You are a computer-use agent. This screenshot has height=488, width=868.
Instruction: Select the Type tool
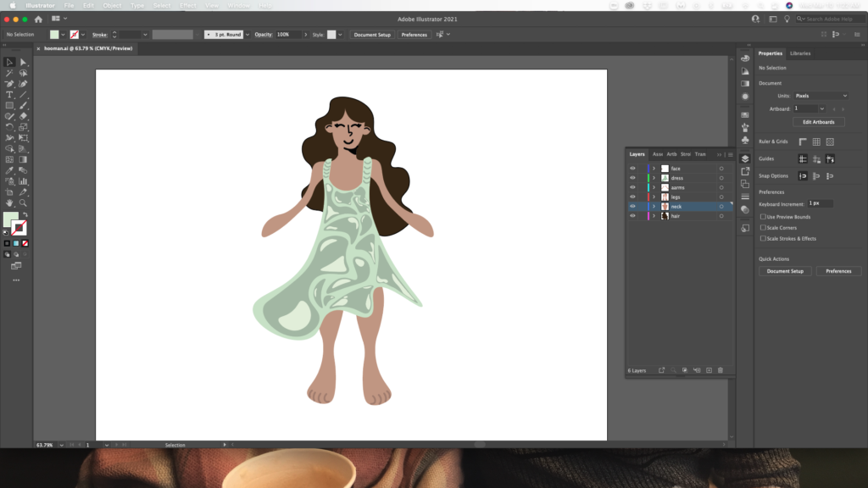coord(9,95)
